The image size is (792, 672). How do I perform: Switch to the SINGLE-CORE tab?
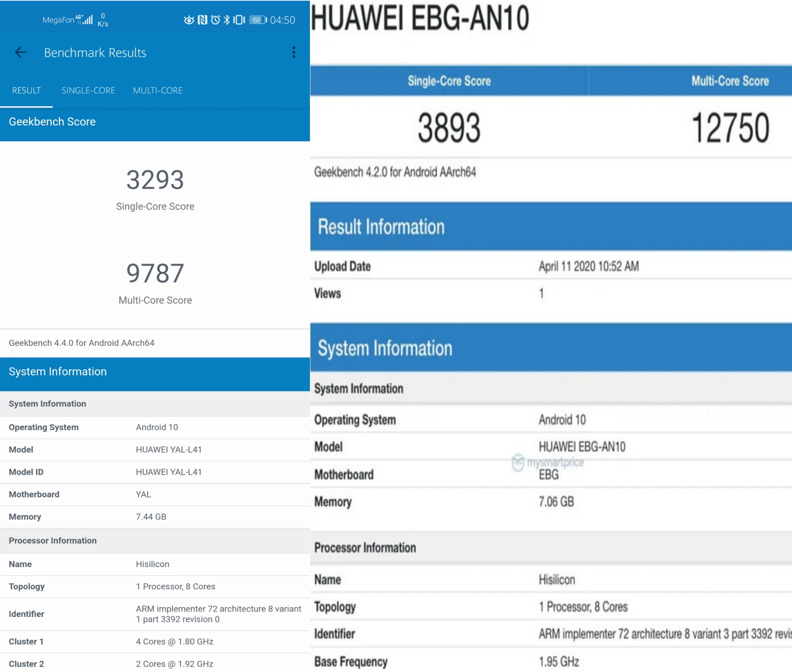coord(88,90)
